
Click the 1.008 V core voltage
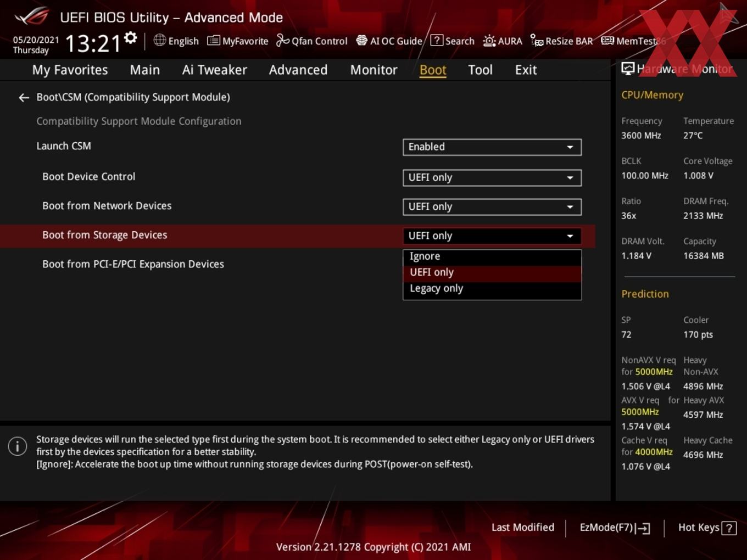point(698,176)
